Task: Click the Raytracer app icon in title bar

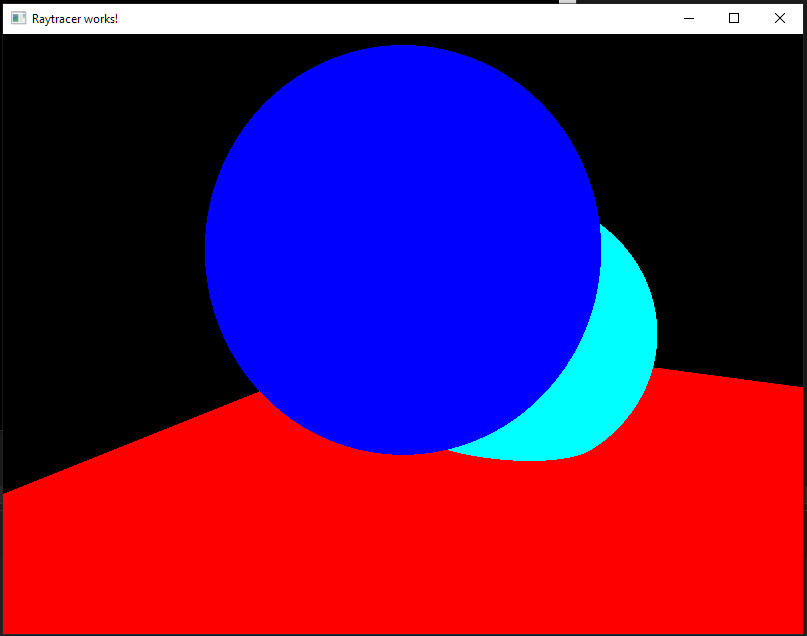Action: coord(18,18)
